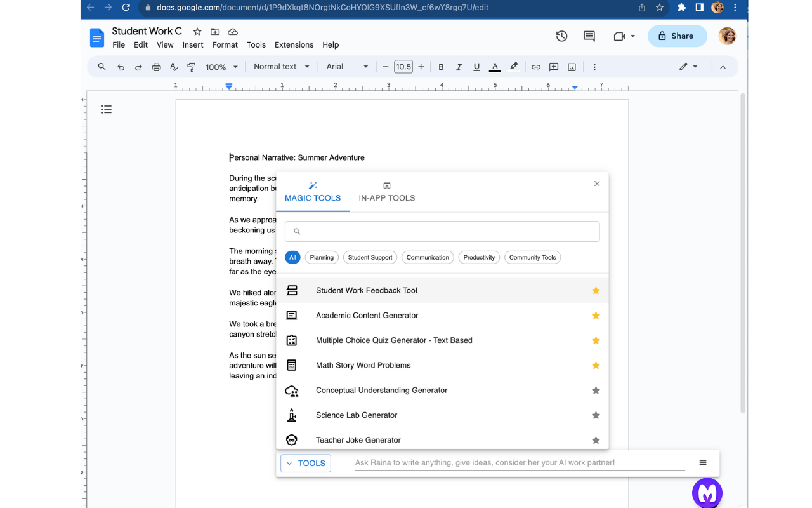The height and width of the screenshot is (508, 812).
Task: Click the font size field 10.5
Action: coord(403,67)
